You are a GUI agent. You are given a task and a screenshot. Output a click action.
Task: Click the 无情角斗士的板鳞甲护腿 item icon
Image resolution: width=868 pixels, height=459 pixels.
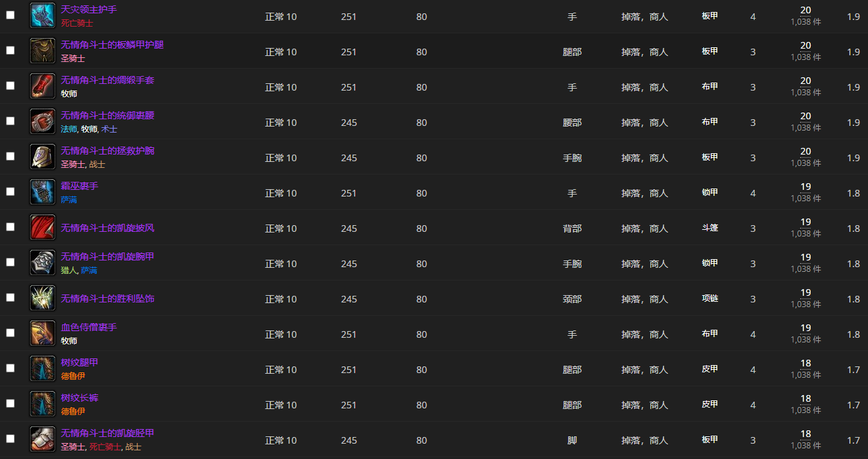pos(43,51)
